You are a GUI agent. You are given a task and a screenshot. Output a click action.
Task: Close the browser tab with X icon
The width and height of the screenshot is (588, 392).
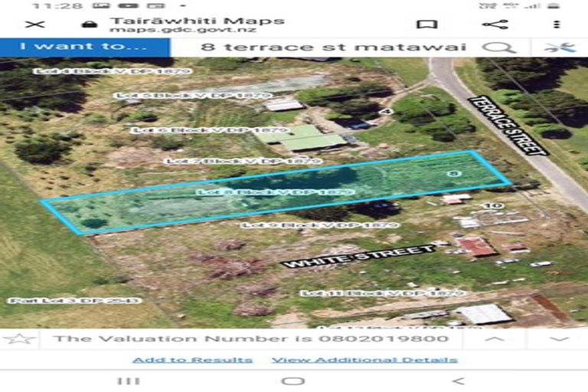point(35,24)
